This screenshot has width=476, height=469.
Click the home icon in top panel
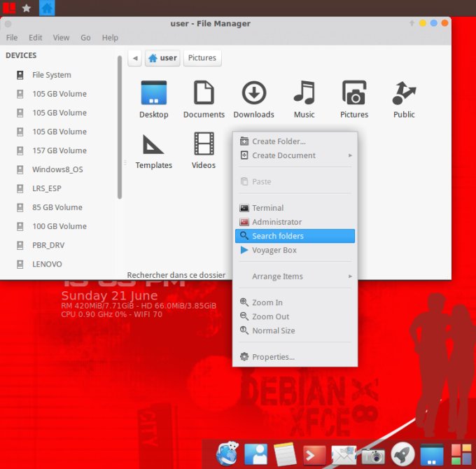tap(47, 8)
